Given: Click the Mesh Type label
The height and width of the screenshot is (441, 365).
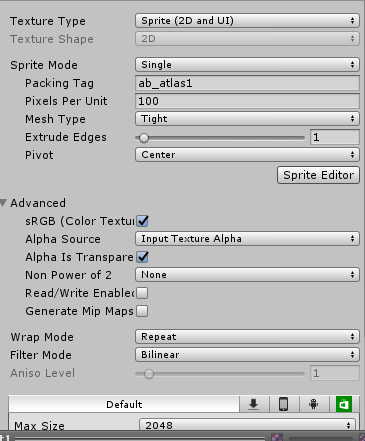Looking at the screenshot, I should point(55,119).
